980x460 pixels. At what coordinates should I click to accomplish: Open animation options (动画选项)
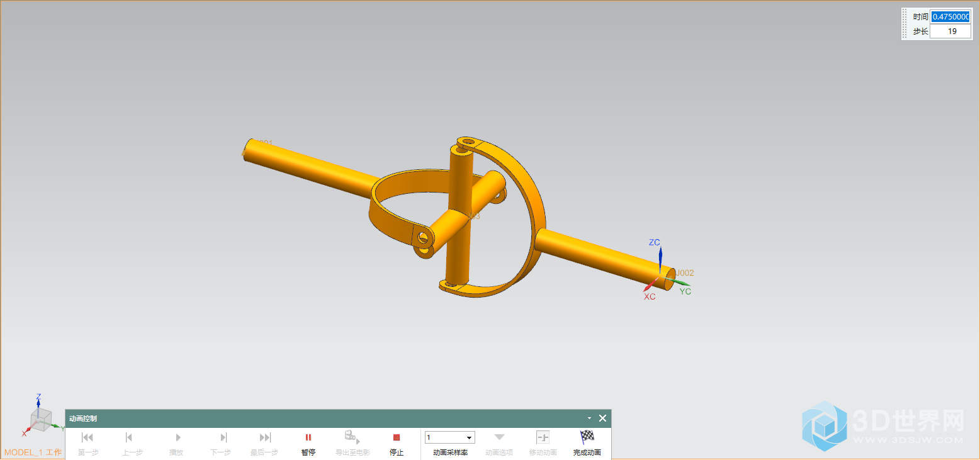(x=499, y=443)
